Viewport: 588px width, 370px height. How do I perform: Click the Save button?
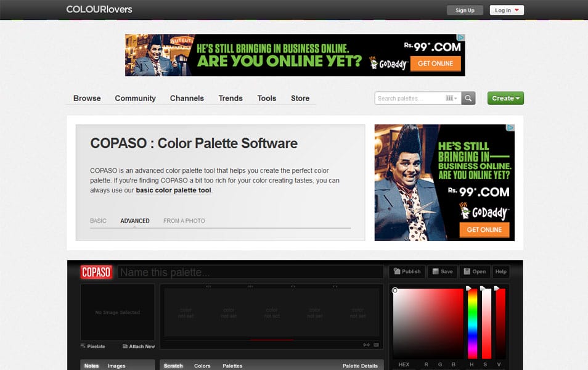pyautogui.click(x=443, y=272)
